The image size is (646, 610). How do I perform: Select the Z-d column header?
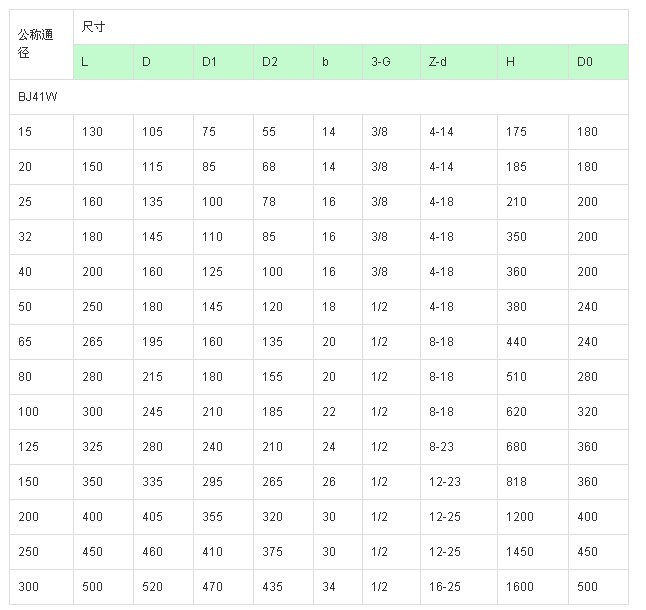[x=438, y=62]
